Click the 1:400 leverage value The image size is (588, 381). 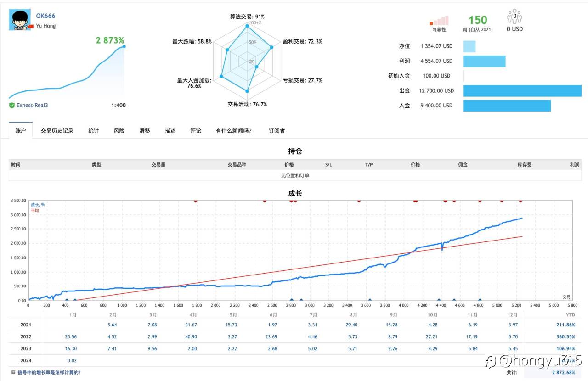coord(118,106)
